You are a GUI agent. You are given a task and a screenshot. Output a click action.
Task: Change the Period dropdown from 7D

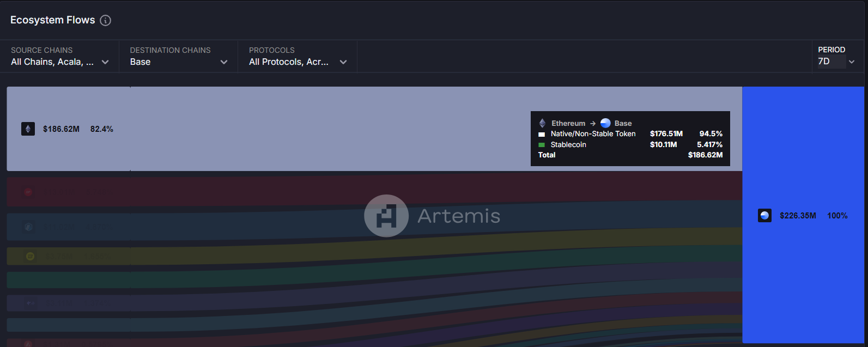(x=836, y=56)
